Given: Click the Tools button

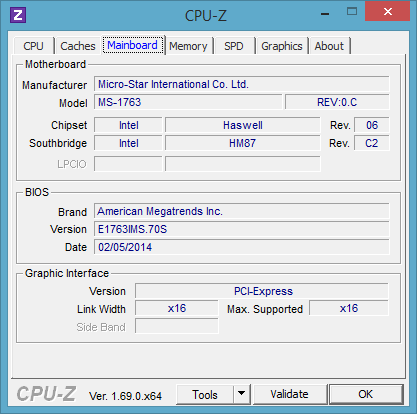Looking at the screenshot, I should coord(205,394).
